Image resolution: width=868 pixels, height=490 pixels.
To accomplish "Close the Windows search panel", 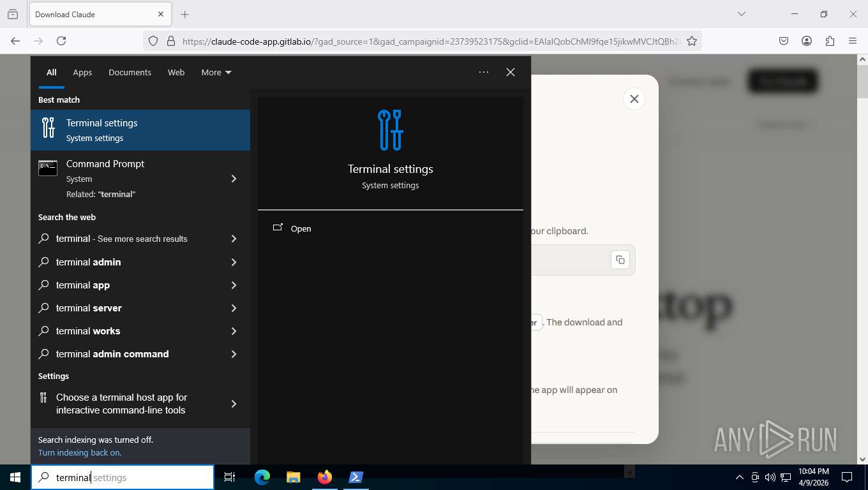I will (x=511, y=72).
